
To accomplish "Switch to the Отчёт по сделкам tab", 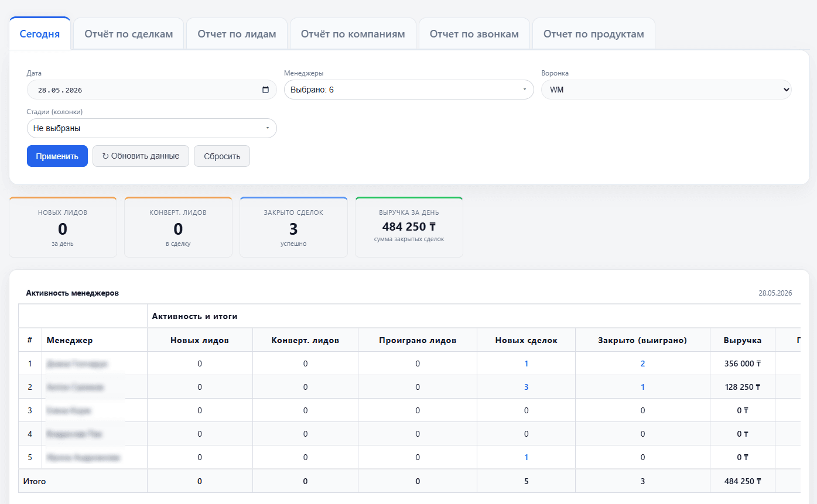I will 129,34.
